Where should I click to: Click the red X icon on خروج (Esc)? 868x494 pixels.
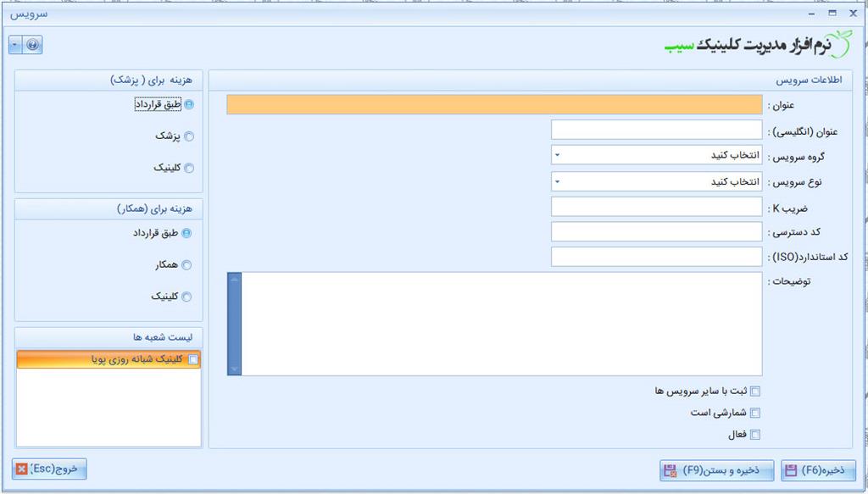pyautogui.click(x=22, y=469)
